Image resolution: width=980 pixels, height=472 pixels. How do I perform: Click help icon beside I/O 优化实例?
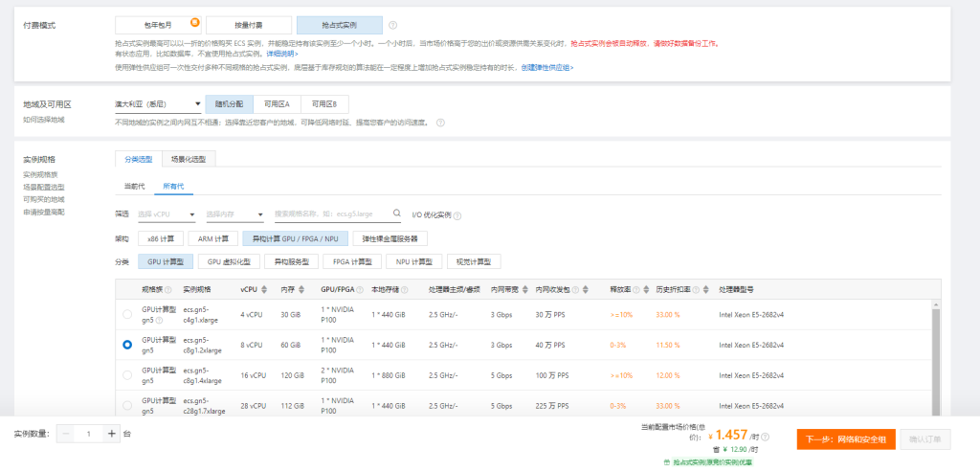point(458,214)
